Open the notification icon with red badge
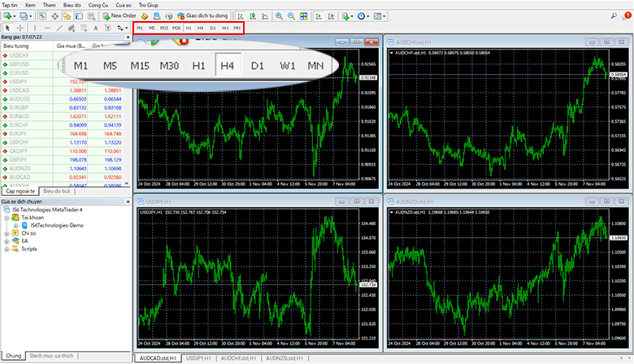The height and width of the screenshot is (364, 634). pyautogui.click(x=627, y=15)
